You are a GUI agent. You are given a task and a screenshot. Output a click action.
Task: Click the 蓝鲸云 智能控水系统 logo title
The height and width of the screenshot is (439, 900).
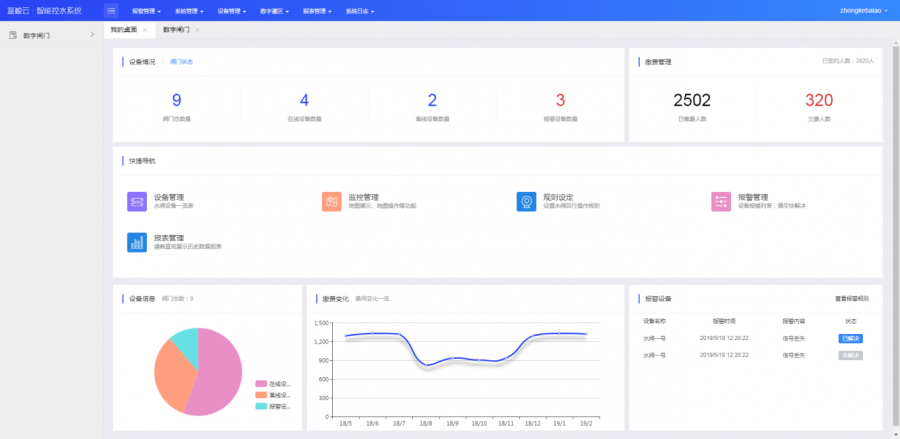pyautogui.click(x=44, y=10)
